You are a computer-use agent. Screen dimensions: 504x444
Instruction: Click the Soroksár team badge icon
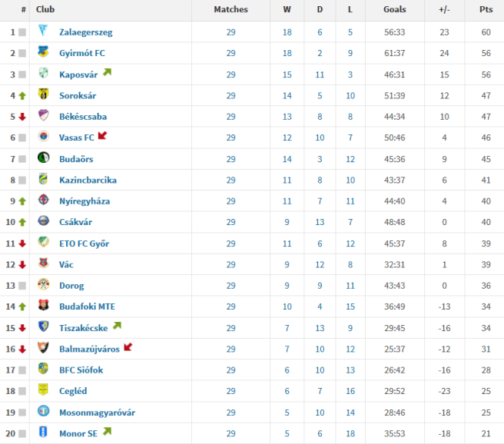(x=43, y=95)
